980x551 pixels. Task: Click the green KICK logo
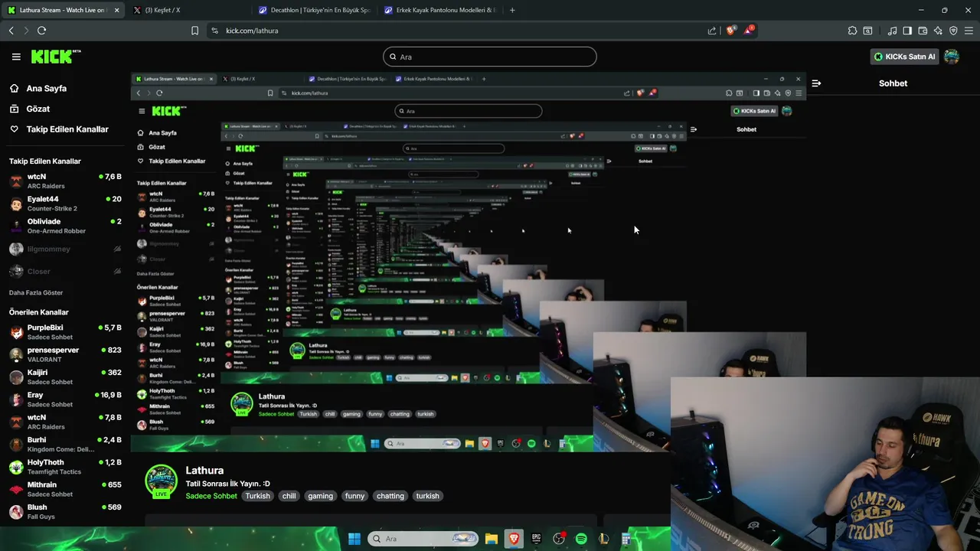(56, 57)
